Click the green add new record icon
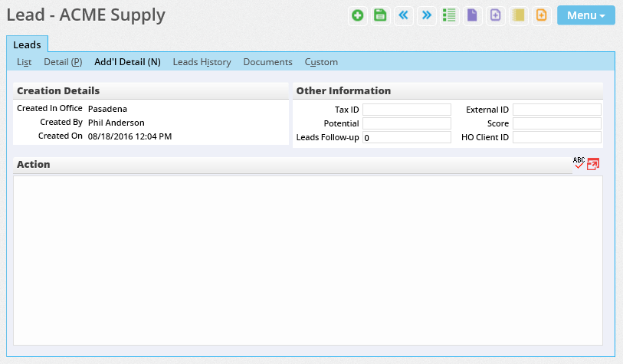 357,15
